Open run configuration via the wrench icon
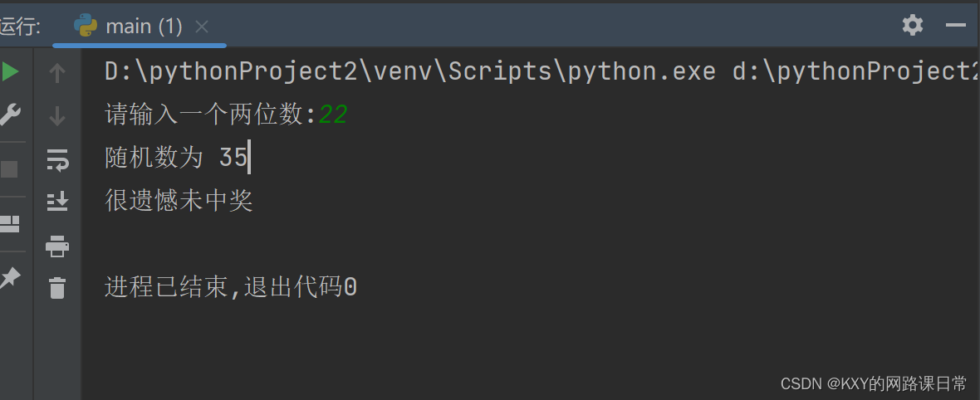Screen dimensions: 980x400 [x=10, y=115]
